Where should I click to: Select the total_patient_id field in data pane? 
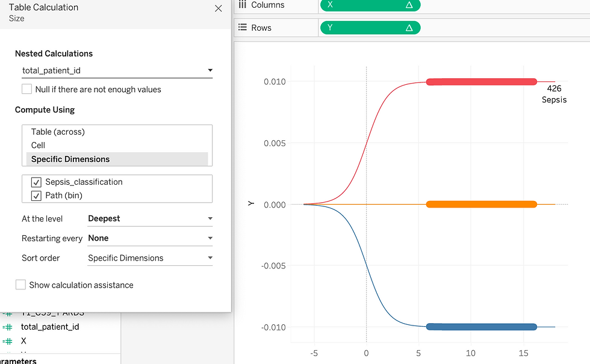50,327
